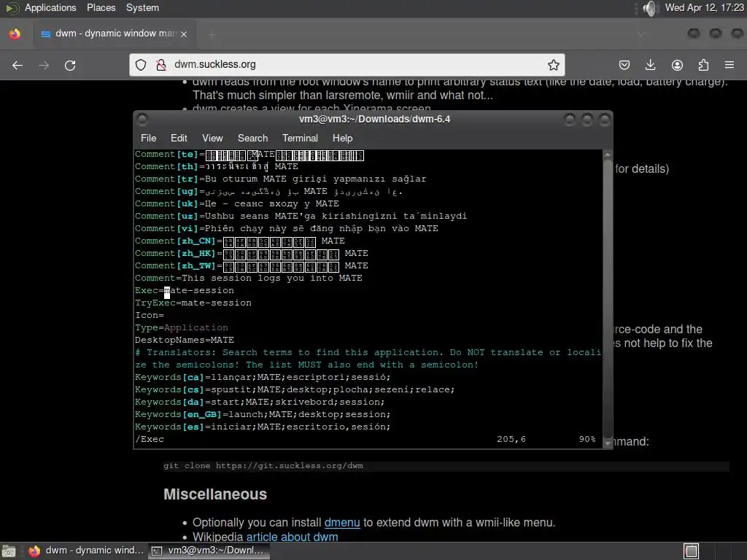Click the insecure connection padlock icon
The height and width of the screenshot is (560, 747).
click(161, 65)
